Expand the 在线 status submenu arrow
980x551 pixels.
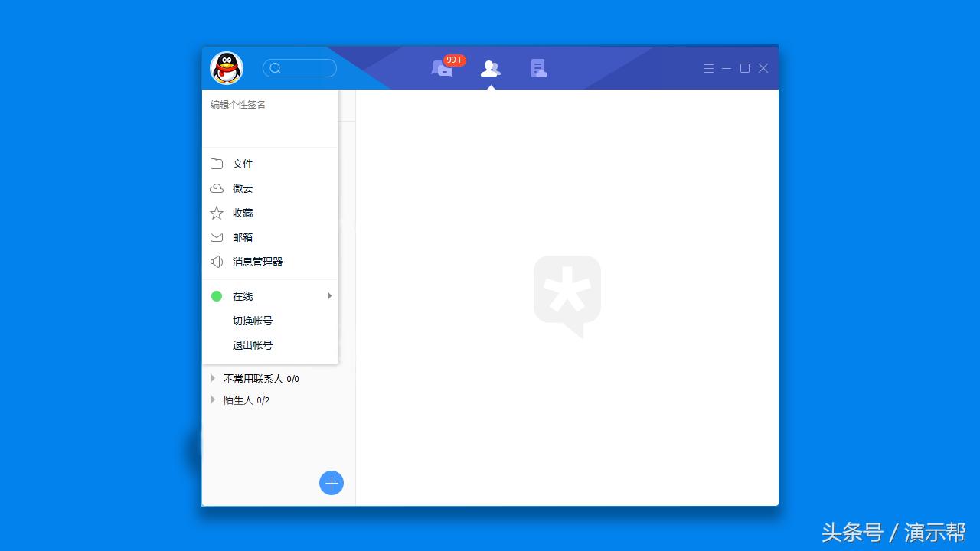(329, 295)
